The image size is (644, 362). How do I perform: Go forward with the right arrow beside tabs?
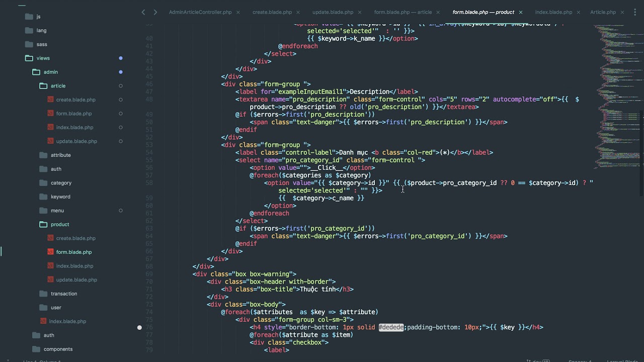155,12
